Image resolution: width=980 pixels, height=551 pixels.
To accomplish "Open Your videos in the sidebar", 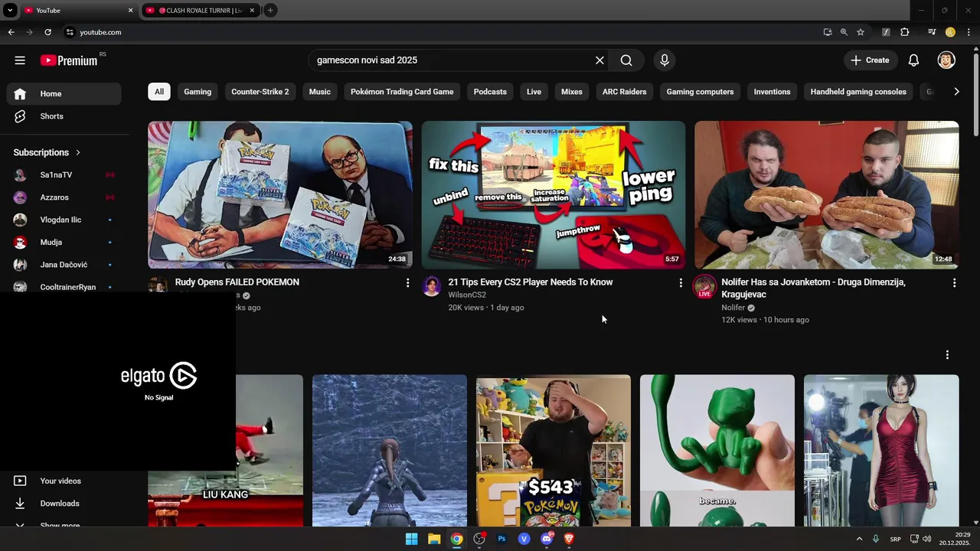I will (x=64, y=481).
